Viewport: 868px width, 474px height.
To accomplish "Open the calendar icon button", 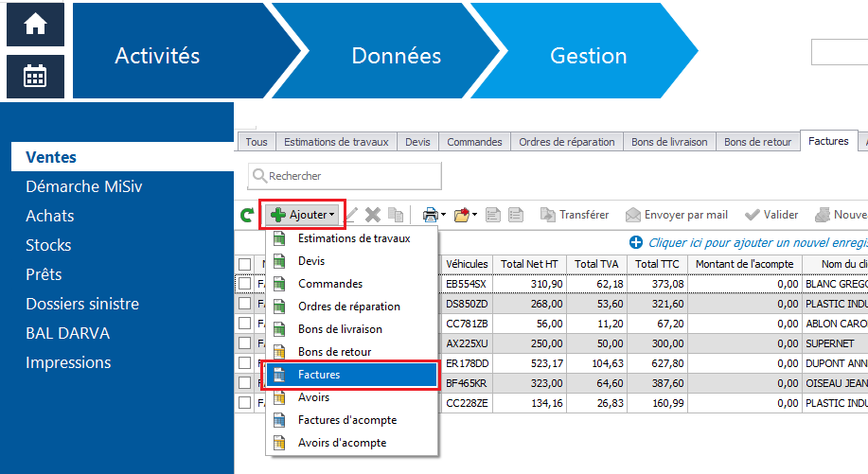I will (36, 77).
